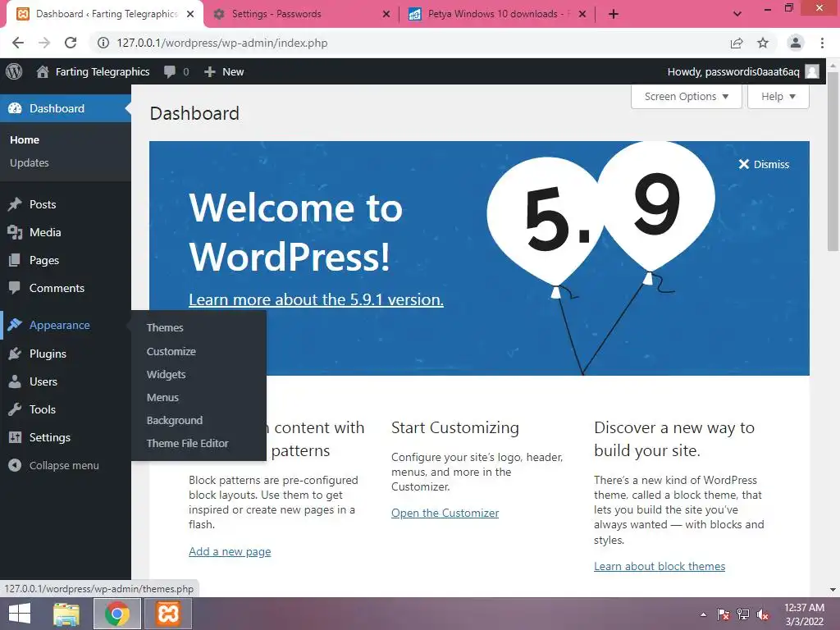This screenshot has height=630, width=840.
Task: Click the Media icon in sidebar
Action: [x=15, y=232]
